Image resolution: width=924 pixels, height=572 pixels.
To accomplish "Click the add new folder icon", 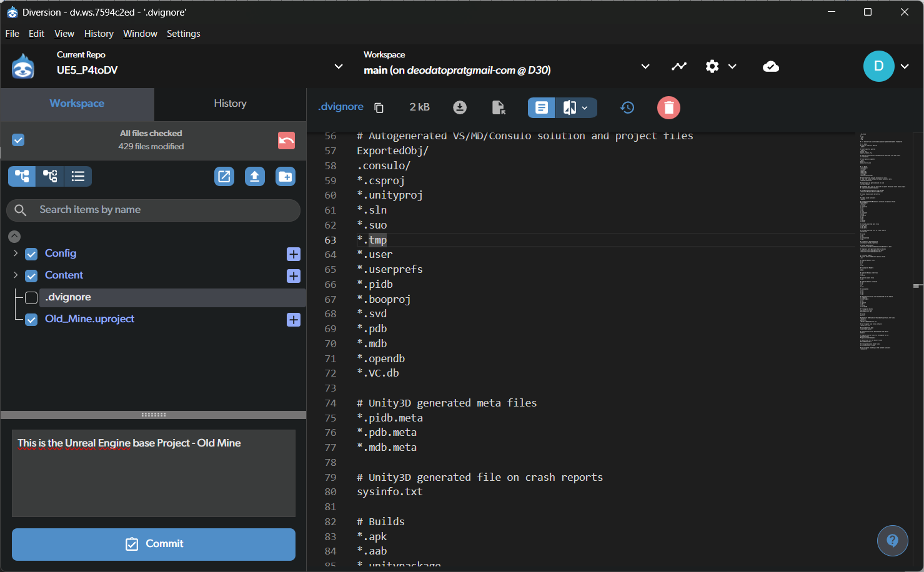I will [x=286, y=177].
